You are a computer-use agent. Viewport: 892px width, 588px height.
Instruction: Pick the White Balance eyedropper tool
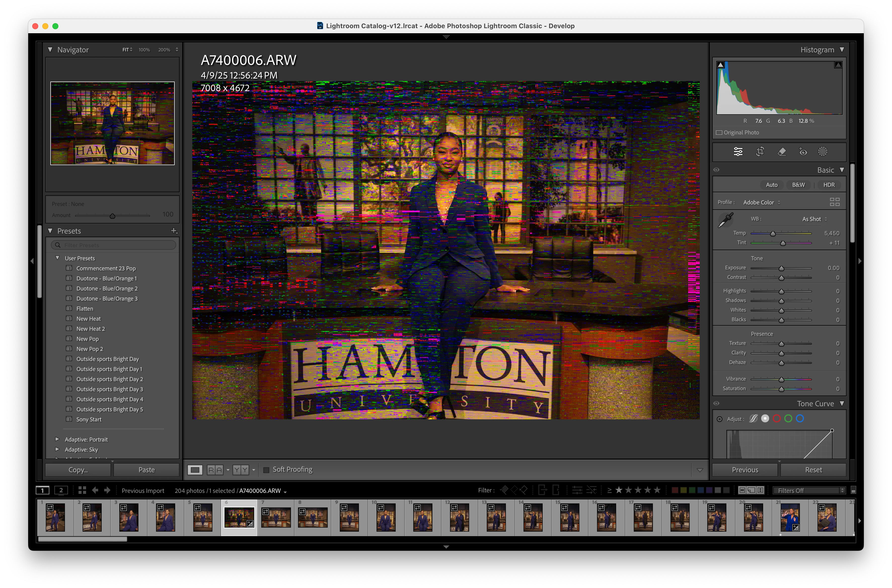(726, 220)
